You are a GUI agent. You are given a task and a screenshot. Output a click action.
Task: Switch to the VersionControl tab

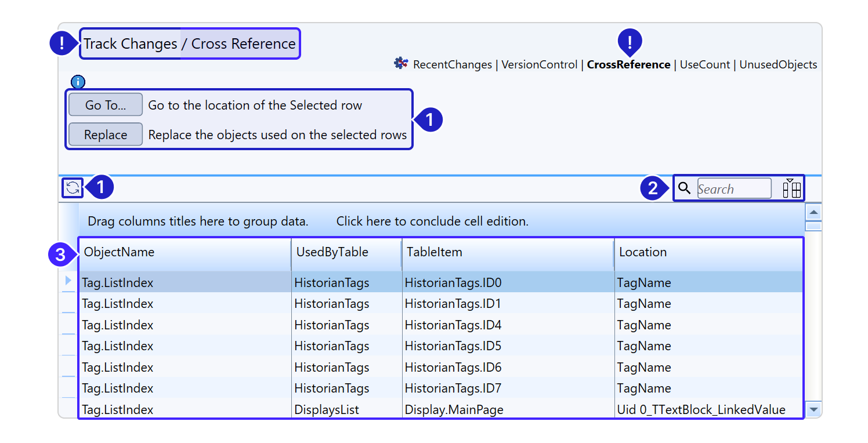tap(539, 65)
